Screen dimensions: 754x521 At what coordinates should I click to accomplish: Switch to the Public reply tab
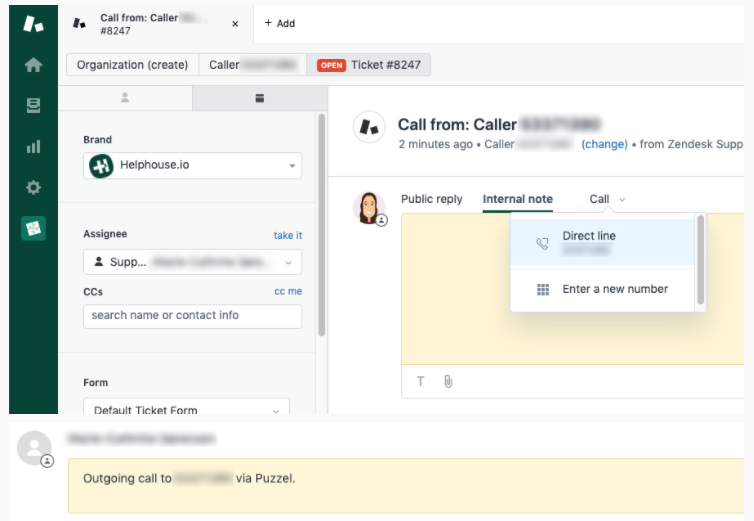[x=431, y=199]
